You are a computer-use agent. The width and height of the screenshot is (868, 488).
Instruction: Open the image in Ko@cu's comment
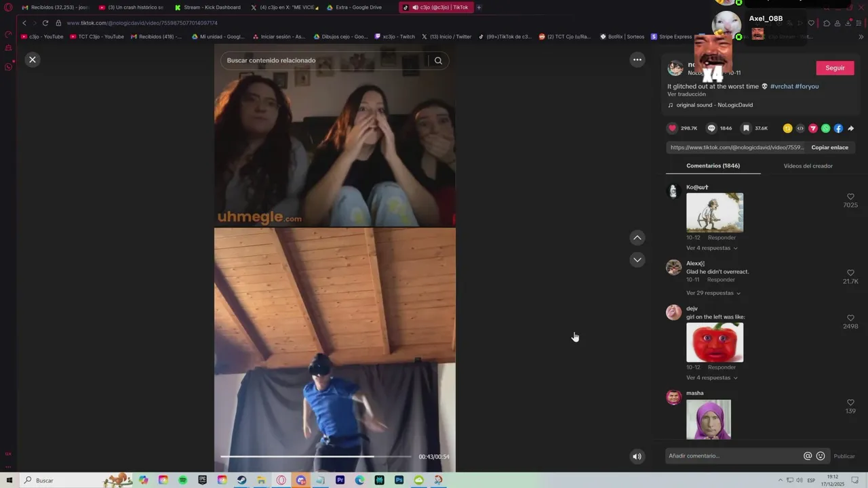[x=715, y=213]
